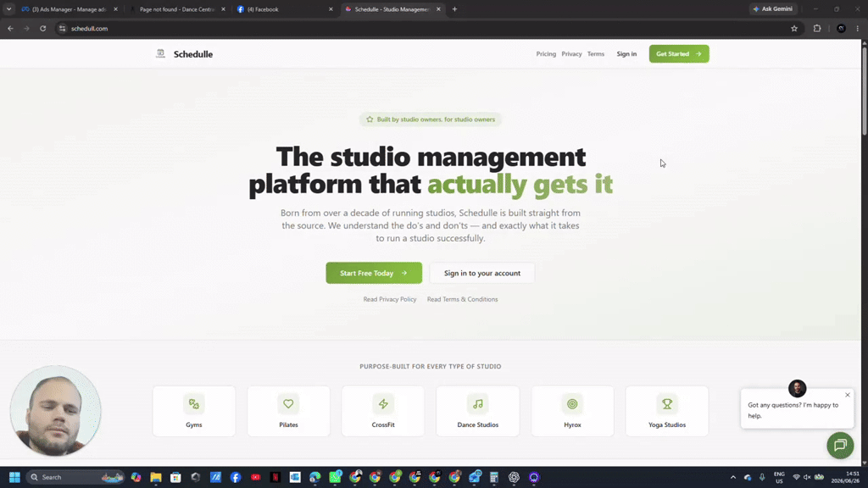
Task: Click the webcam overlay bubble
Action: pos(55,411)
